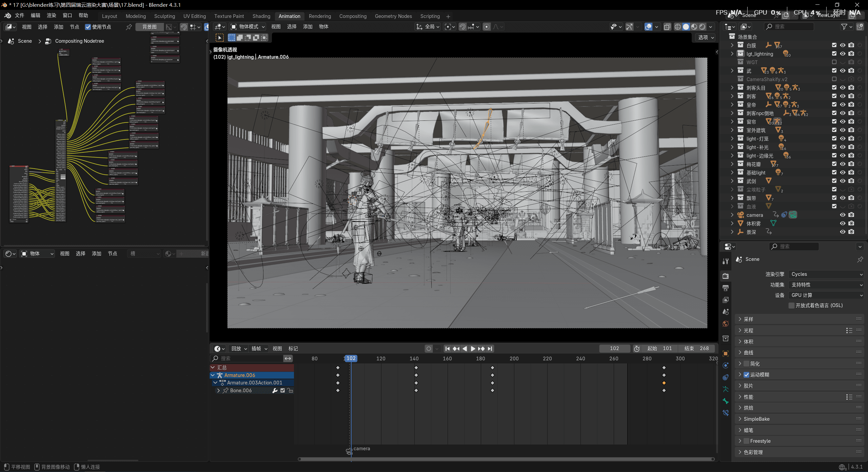Jump to the timeline start frame
Screen dimensions: 868x472
448,348
